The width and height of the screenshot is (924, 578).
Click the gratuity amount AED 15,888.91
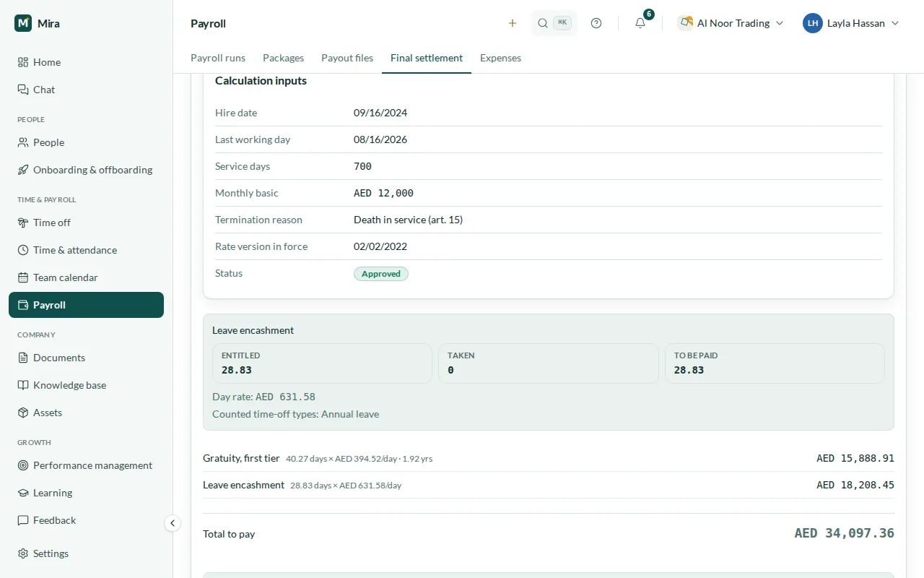(855, 458)
